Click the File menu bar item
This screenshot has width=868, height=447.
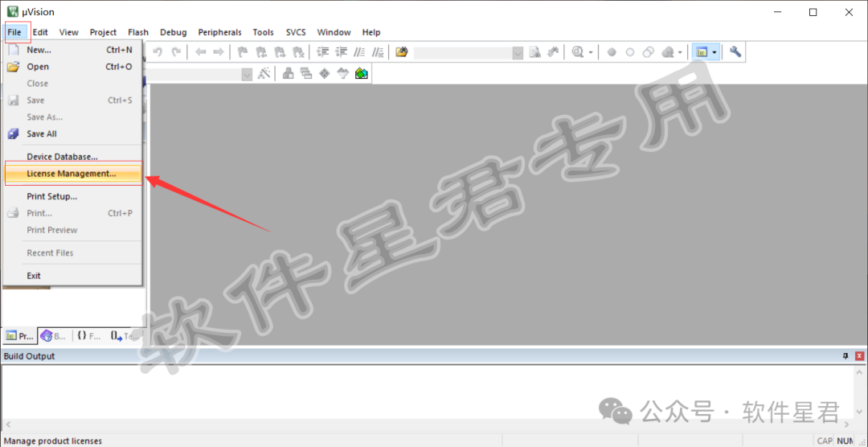click(x=14, y=32)
